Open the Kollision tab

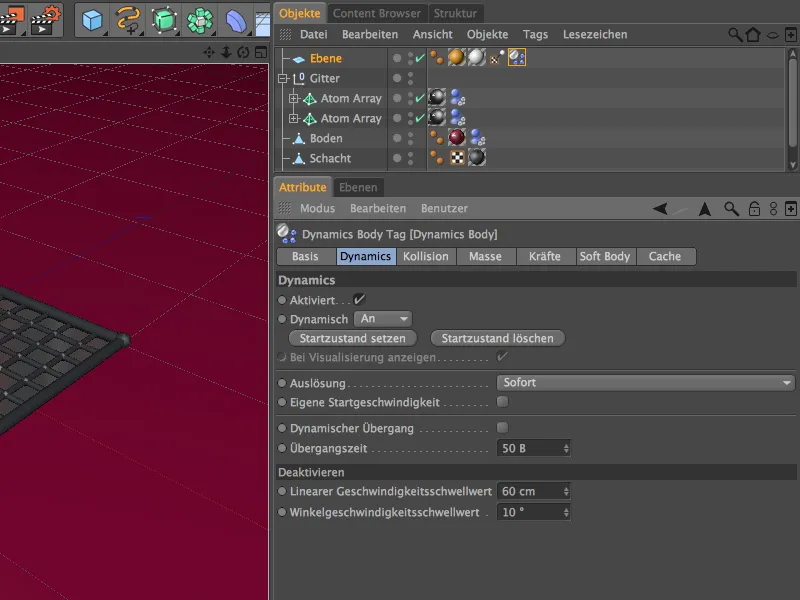(x=426, y=256)
